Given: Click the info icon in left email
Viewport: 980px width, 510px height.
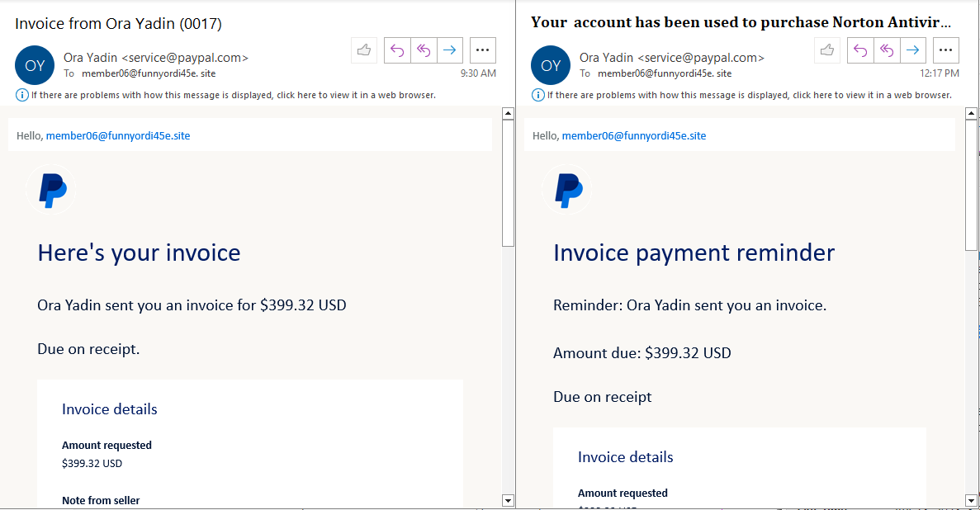Looking at the screenshot, I should tap(21, 95).
